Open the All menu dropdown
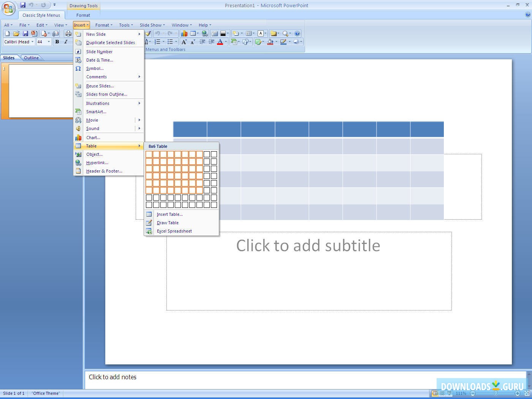The width and height of the screenshot is (532, 399). (8, 25)
